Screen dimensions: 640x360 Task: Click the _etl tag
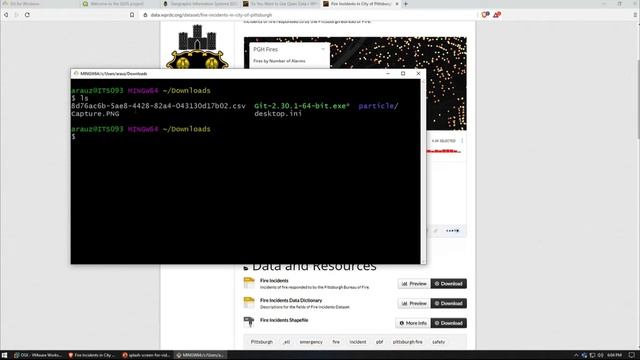287,342
